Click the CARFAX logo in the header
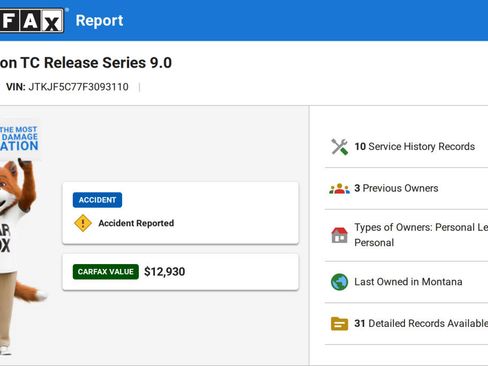The image size is (488, 366). click(32, 21)
